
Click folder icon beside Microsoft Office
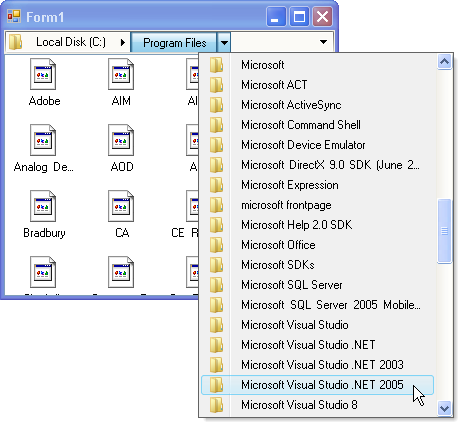point(217,245)
